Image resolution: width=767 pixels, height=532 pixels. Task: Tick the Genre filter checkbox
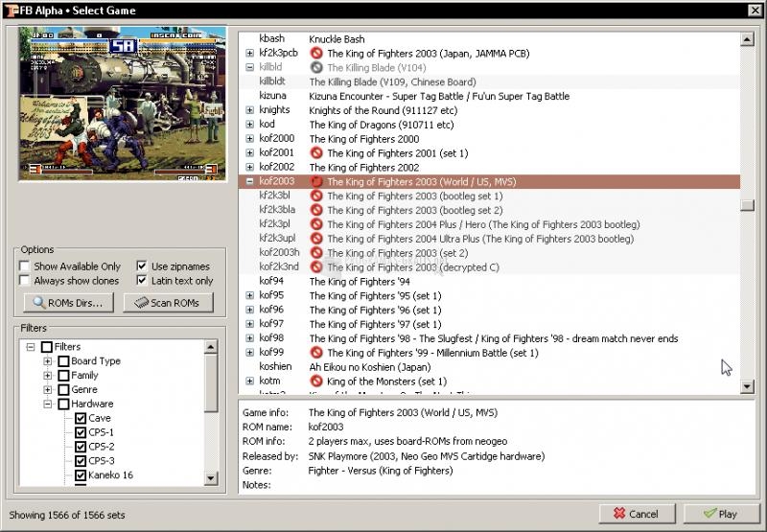(x=63, y=389)
